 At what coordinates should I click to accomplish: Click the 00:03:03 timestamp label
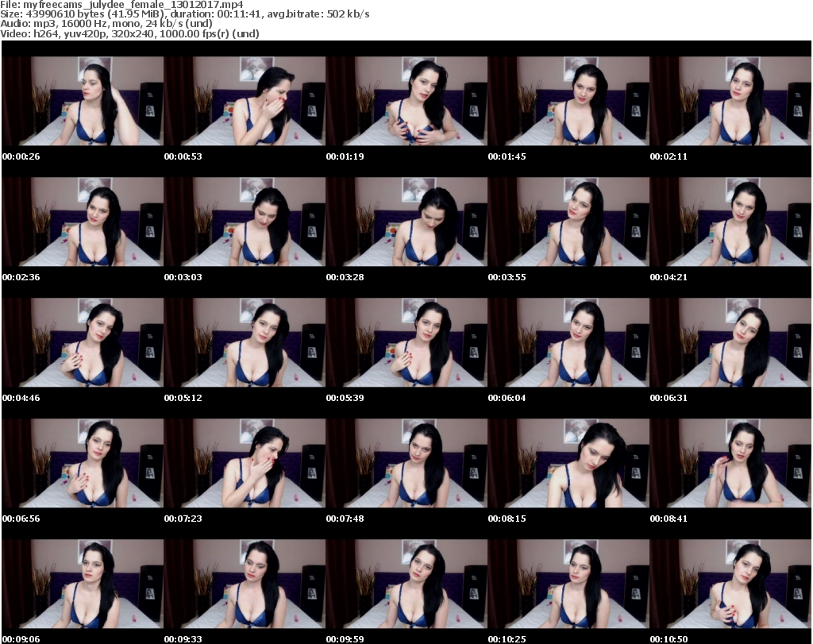[x=183, y=277]
